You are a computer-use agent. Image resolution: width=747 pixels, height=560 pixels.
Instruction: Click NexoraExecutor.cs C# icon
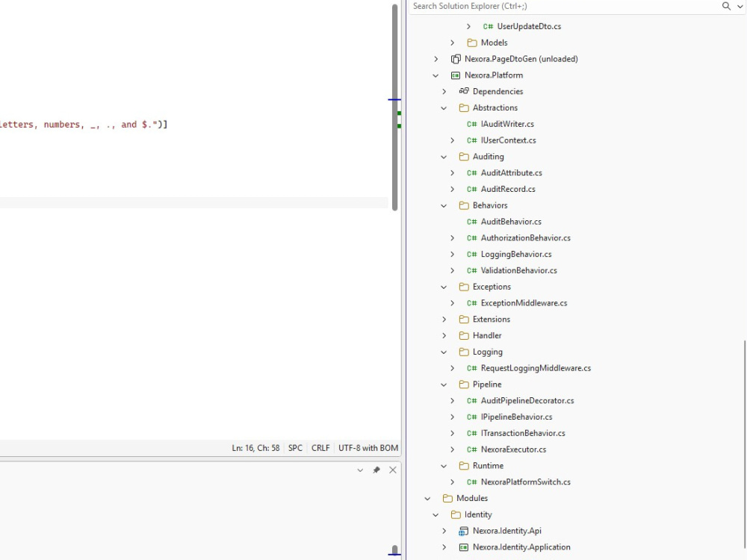(471, 449)
